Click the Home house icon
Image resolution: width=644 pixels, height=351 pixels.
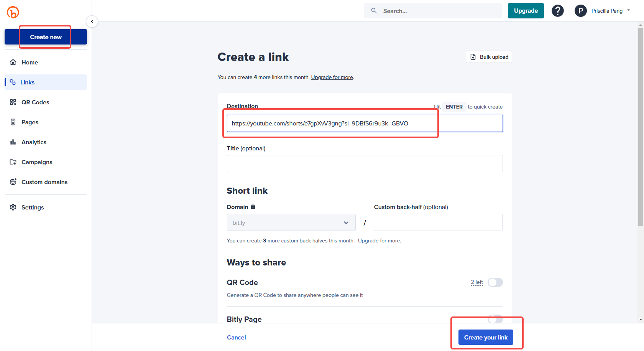(13, 62)
